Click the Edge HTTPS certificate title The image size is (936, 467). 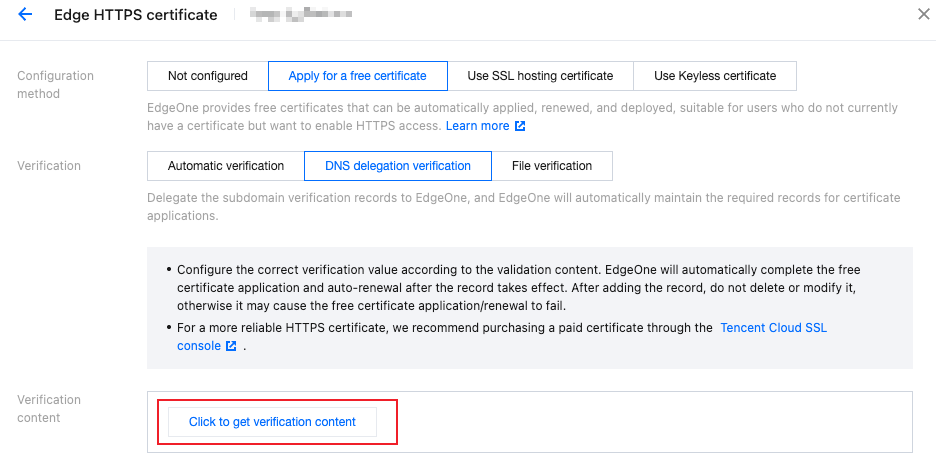135,15
